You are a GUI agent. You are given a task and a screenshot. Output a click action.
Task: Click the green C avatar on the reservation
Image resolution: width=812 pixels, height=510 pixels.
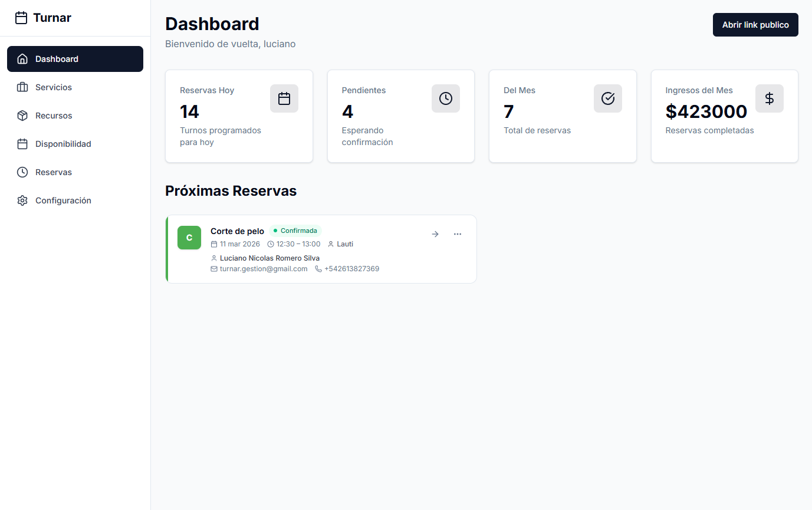(x=189, y=238)
